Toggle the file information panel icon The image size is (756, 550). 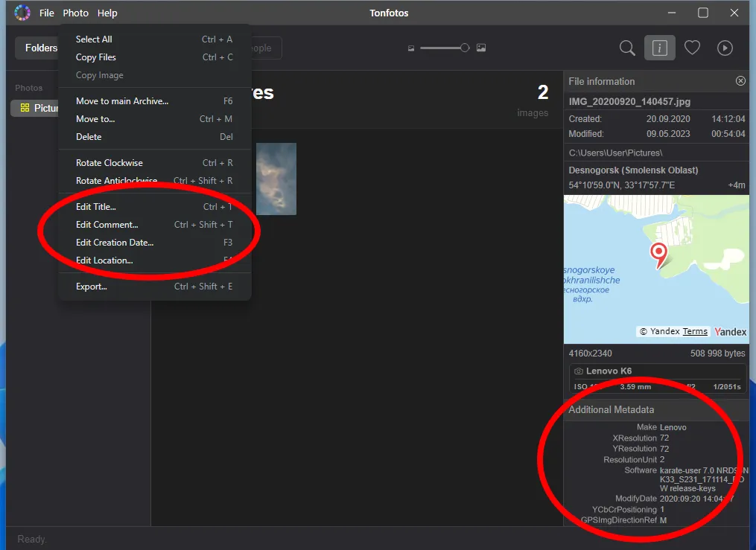[x=660, y=48]
